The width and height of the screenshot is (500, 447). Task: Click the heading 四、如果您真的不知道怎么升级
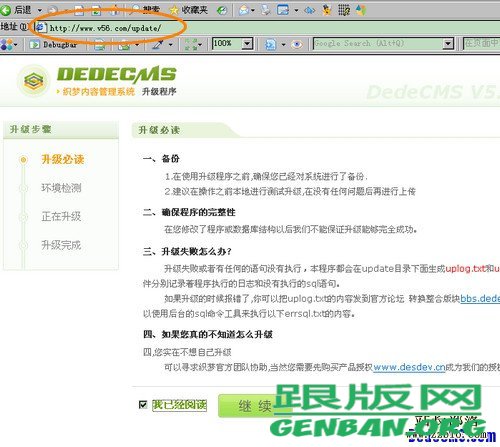208,334
